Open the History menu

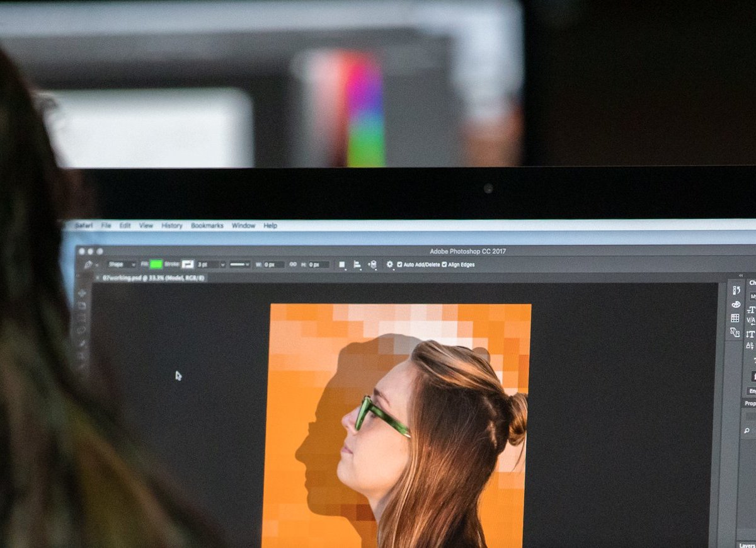[172, 225]
